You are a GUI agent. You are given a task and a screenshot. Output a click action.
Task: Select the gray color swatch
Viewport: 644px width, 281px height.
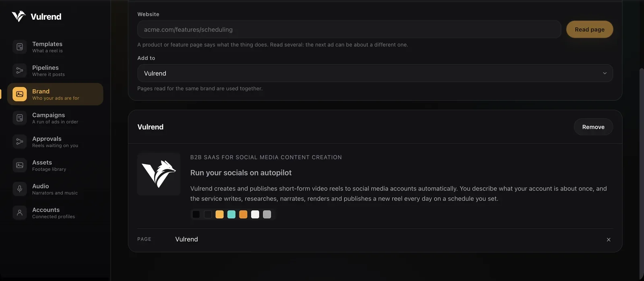pos(267,215)
